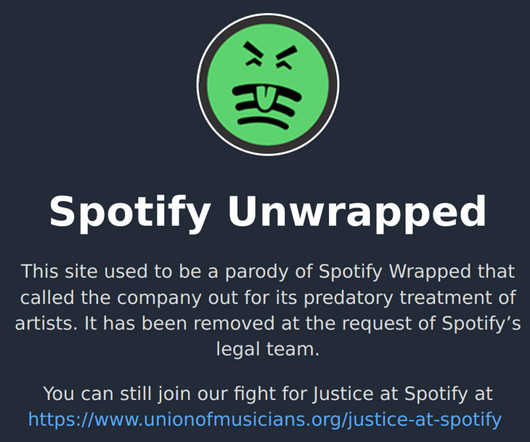Click the bottom curved stripe of the logo
This screenshot has height=442, width=530.
[x=263, y=122]
